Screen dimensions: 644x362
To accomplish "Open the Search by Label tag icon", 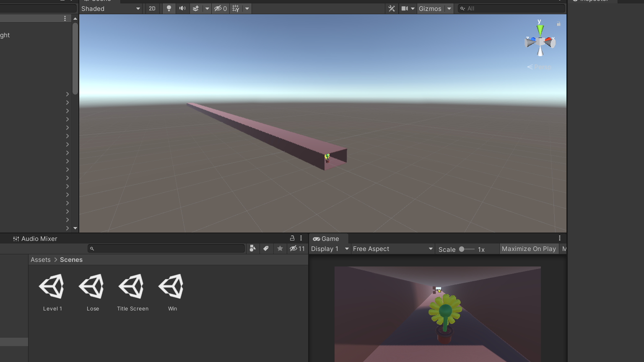I will tap(266, 248).
